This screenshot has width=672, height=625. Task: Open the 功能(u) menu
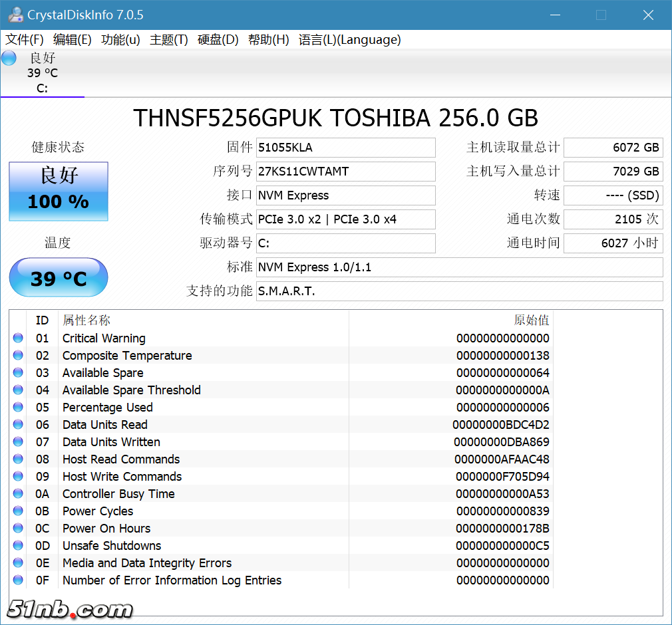120,40
